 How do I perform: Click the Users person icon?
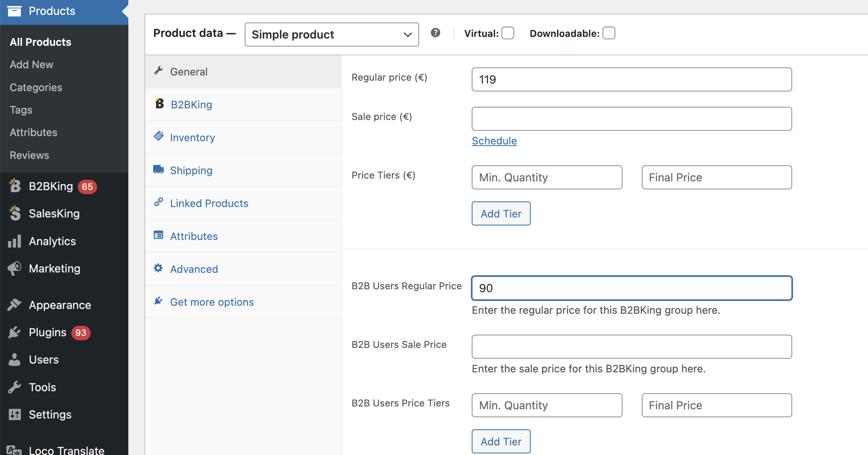14,360
